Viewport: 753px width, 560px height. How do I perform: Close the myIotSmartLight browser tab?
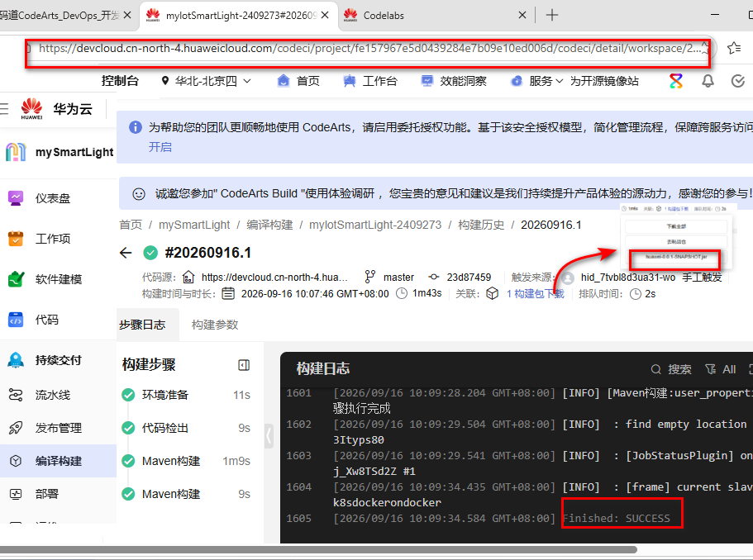325,16
